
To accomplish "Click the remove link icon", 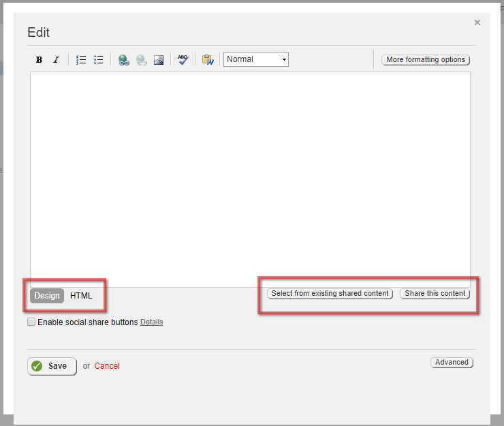I will 142,60.
